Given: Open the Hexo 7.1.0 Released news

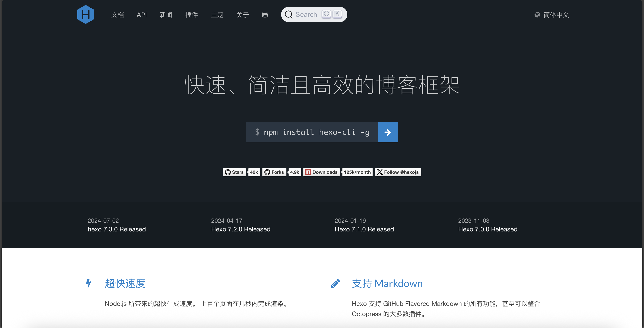Looking at the screenshot, I should 364,229.
